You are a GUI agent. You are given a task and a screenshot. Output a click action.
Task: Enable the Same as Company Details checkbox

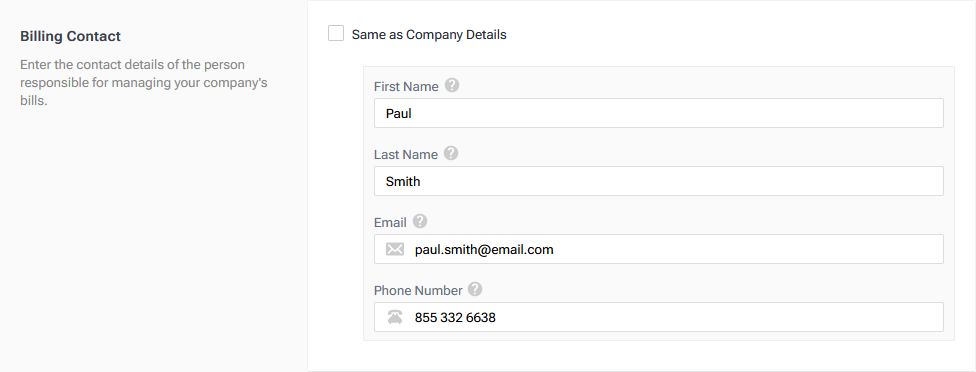pos(336,34)
